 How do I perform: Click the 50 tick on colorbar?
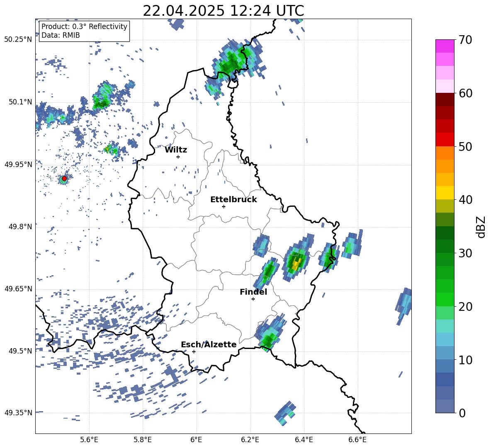(x=465, y=146)
